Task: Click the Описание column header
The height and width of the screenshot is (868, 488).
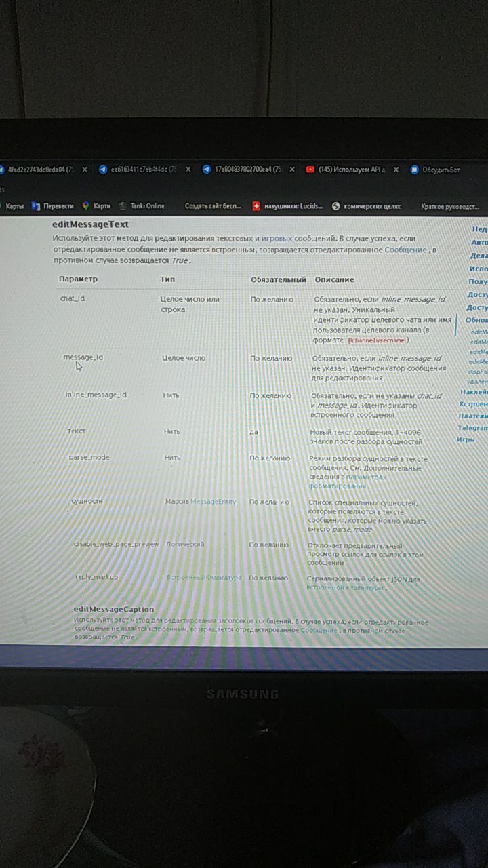Action: pos(334,279)
